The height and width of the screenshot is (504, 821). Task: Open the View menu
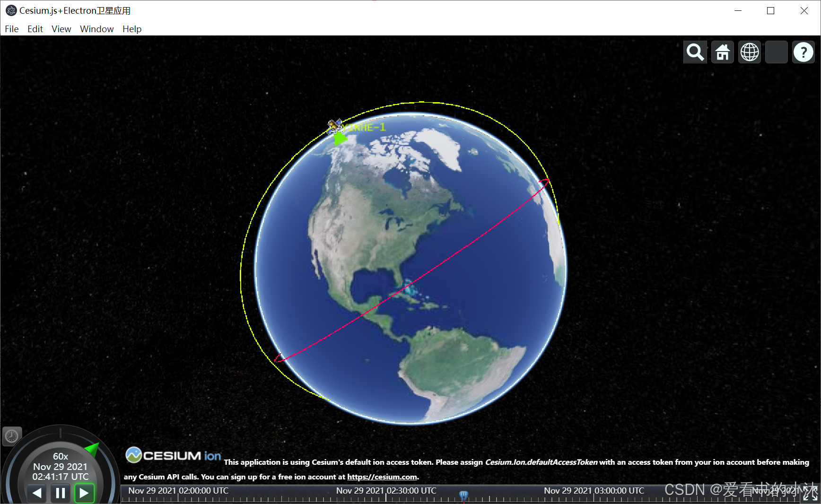pos(61,29)
